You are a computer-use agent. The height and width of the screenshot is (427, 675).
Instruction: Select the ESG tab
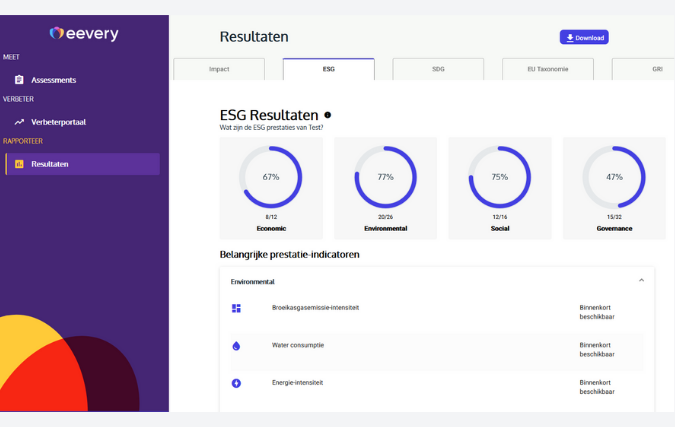click(x=328, y=69)
